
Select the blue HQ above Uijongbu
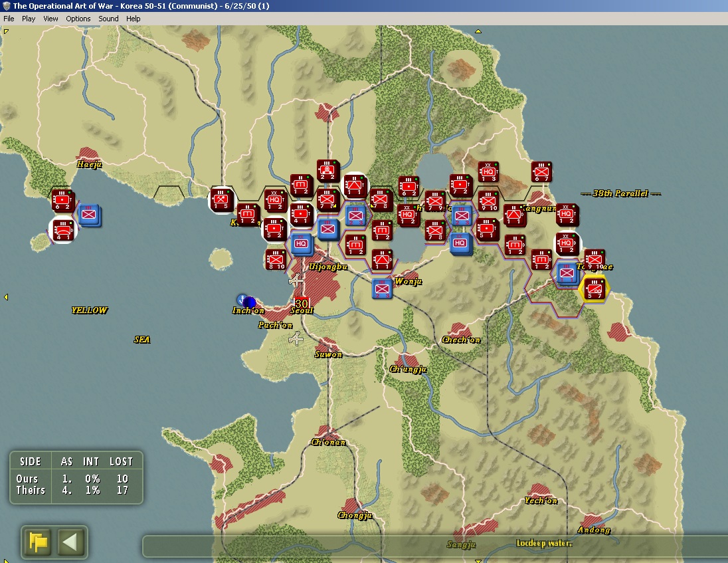[x=302, y=244]
